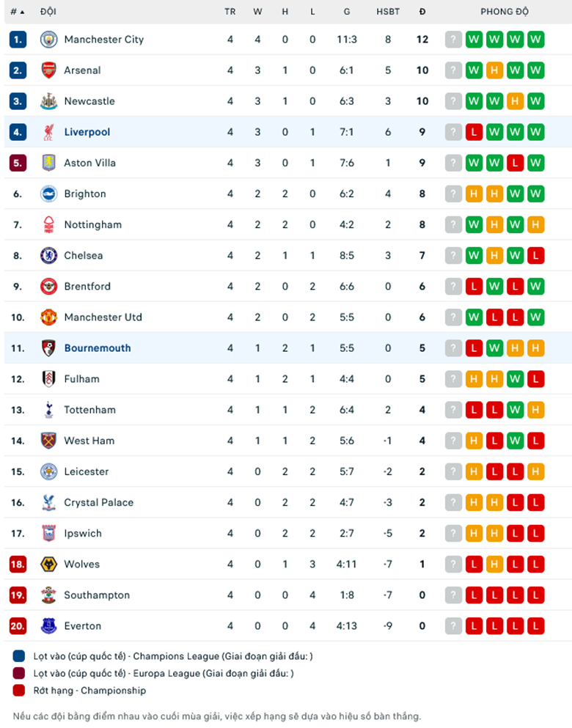Click the ĐỘI team column header
Screen dimensions: 572x728
click(48, 12)
